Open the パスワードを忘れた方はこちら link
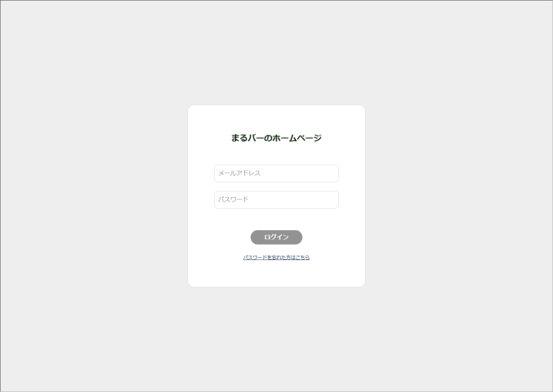This screenshot has height=392, width=553. 276,258
